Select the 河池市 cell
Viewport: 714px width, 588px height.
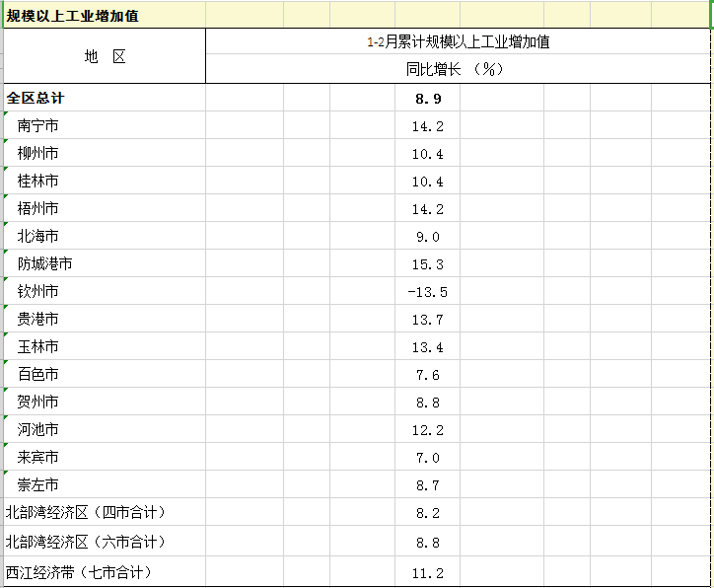point(105,429)
